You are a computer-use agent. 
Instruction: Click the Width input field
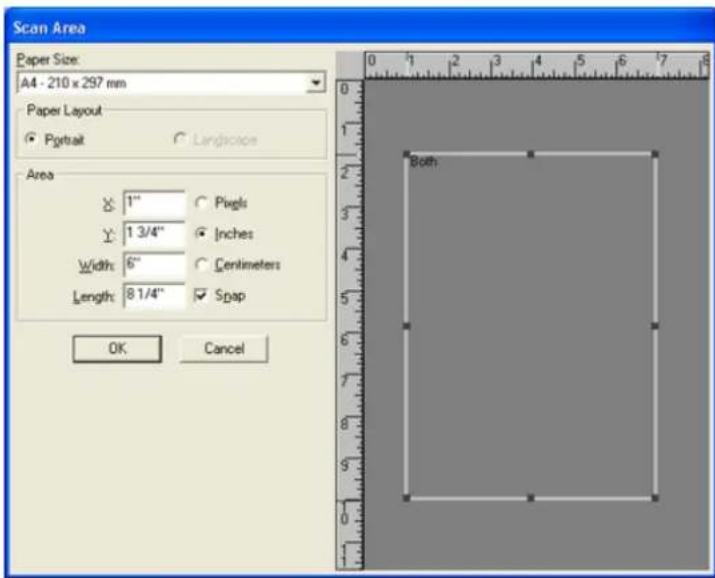155,265
